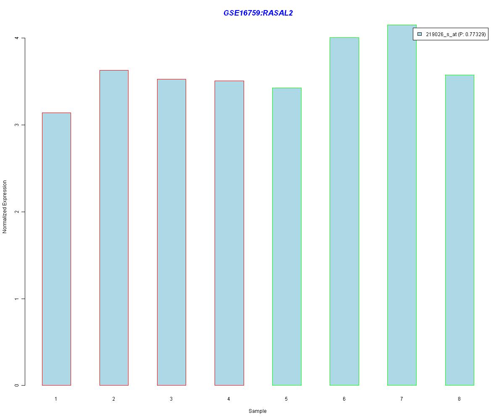Click the x-axis tick label 4

pyautogui.click(x=229, y=399)
